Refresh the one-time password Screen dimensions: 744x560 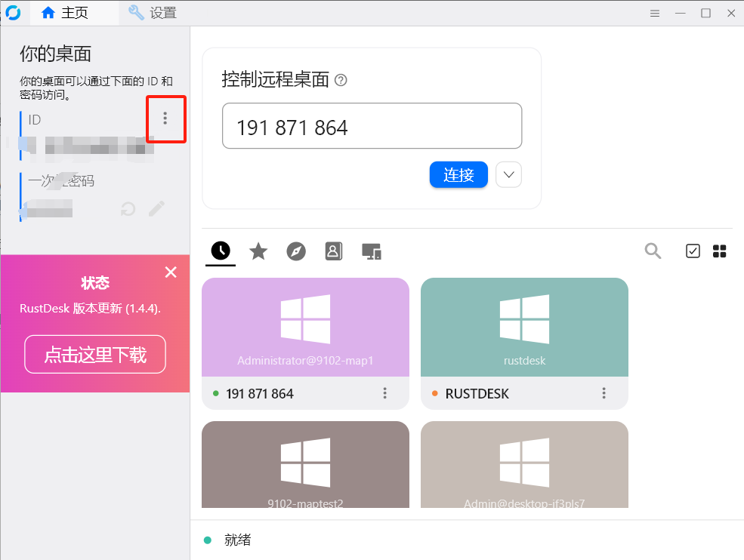tap(128, 209)
